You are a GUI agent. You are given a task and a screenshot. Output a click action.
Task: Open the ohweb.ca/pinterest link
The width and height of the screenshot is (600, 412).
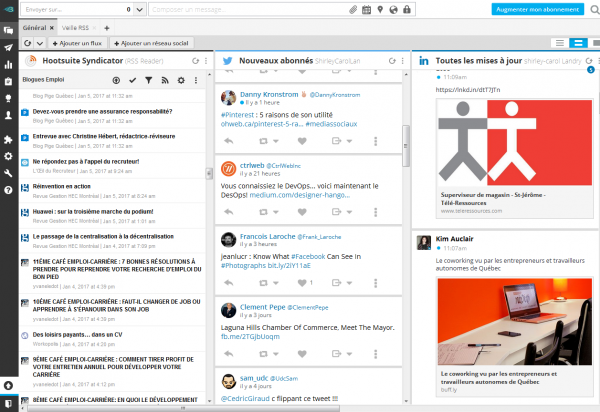point(262,124)
